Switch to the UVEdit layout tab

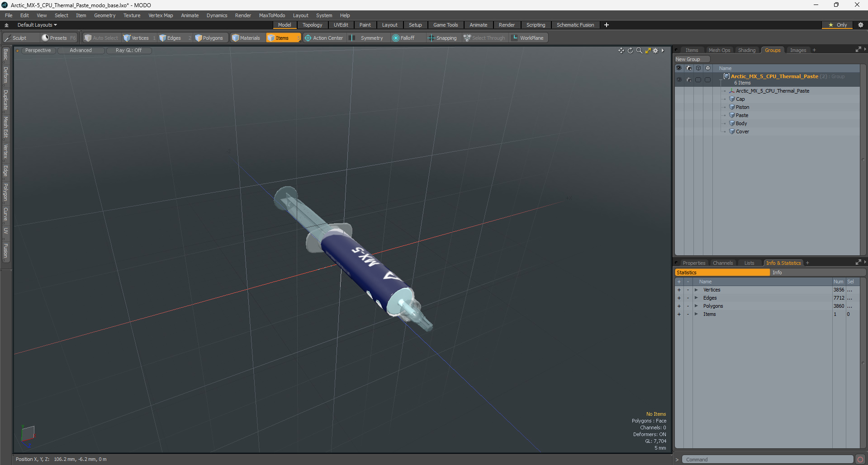coord(341,25)
